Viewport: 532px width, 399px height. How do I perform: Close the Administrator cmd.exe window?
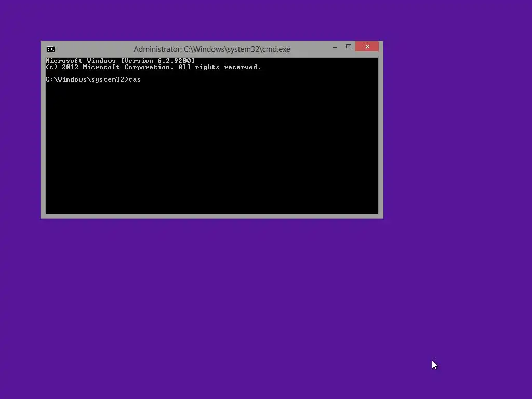coord(367,46)
